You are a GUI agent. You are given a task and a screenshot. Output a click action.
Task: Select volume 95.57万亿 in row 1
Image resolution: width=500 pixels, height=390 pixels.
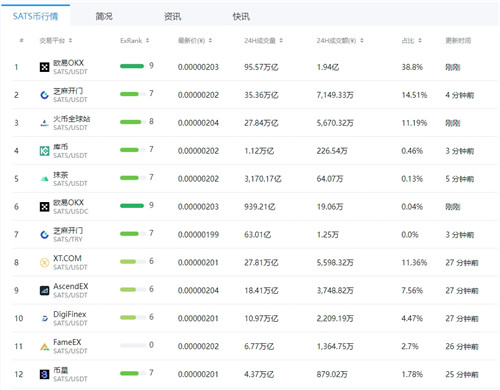click(261, 67)
